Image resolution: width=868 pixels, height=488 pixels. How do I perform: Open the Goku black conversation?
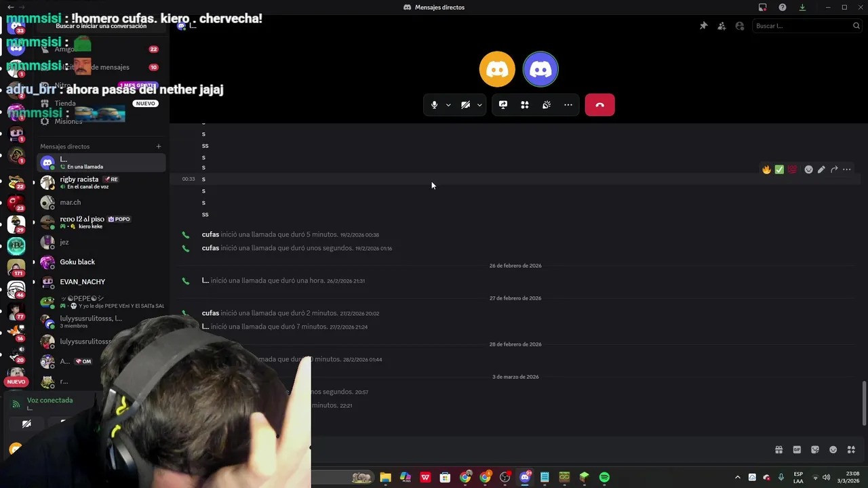[x=101, y=262]
